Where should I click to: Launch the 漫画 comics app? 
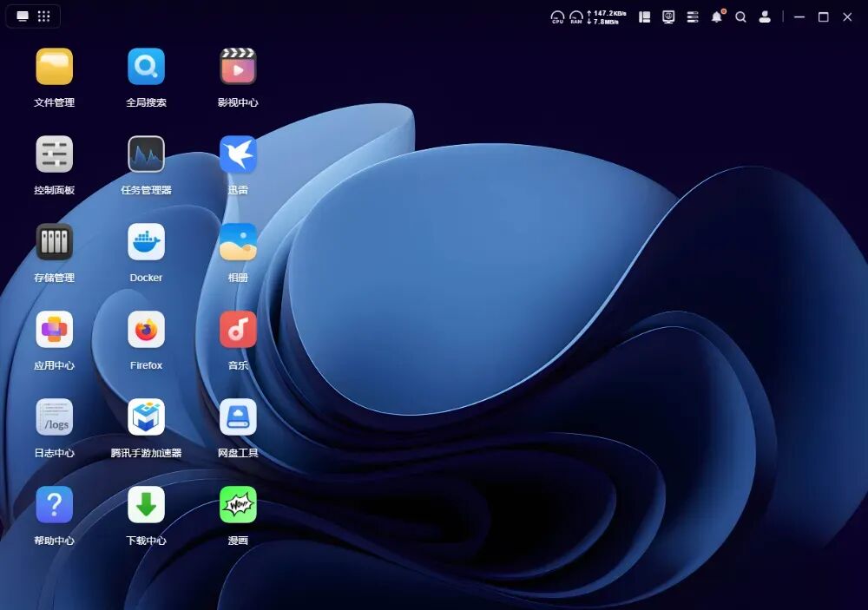pyautogui.click(x=238, y=505)
